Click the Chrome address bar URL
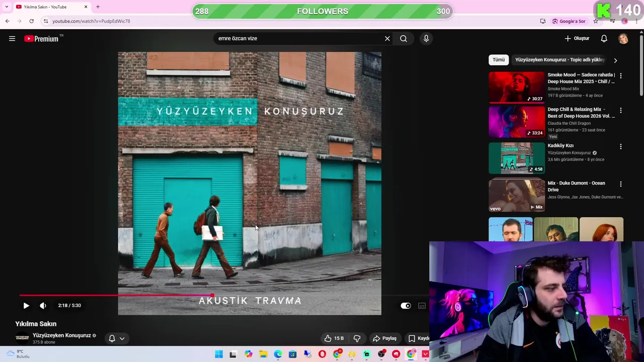Image resolution: width=644 pixels, height=362 pixels. 91,21
